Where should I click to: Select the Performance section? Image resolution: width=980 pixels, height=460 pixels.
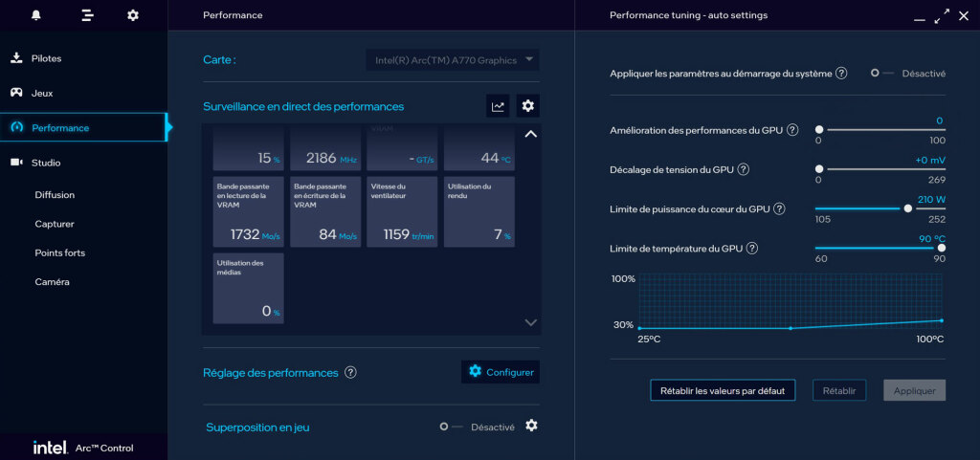[84, 127]
